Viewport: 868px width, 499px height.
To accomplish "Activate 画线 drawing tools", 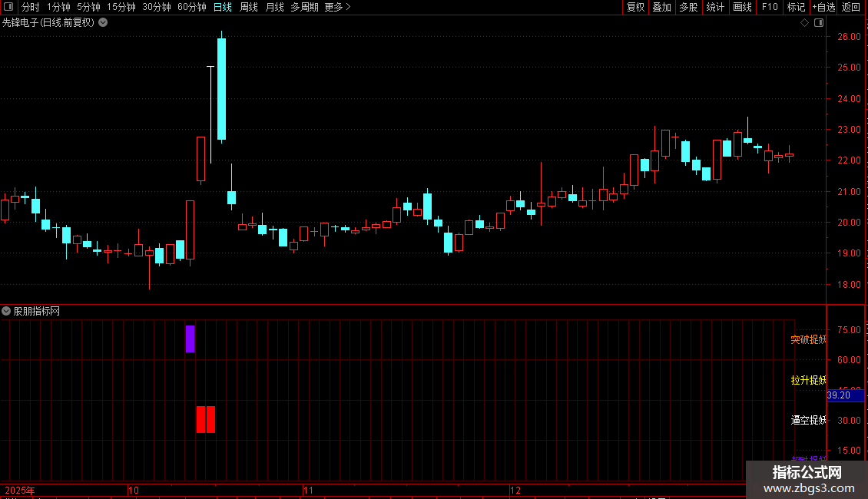I will coord(742,7).
